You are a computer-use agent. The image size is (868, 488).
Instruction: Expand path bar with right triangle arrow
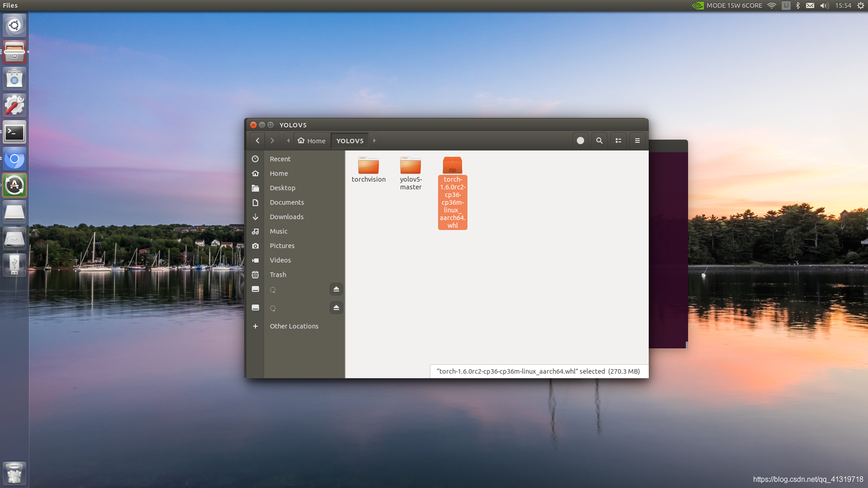pos(374,141)
